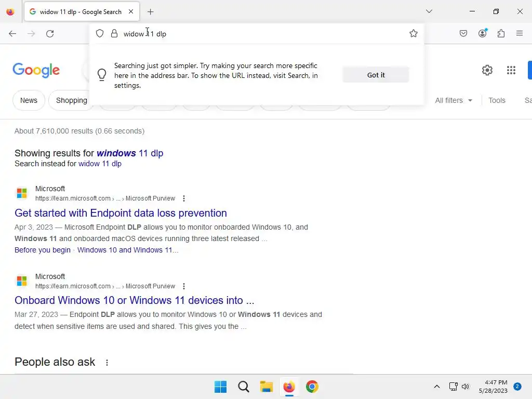Close the 'widow 11 dlp - Google Search' tab
The height and width of the screenshot is (399, 532).
[x=131, y=11]
